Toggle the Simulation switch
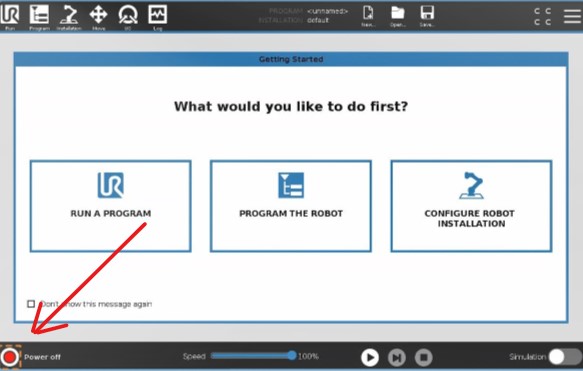 (565, 357)
